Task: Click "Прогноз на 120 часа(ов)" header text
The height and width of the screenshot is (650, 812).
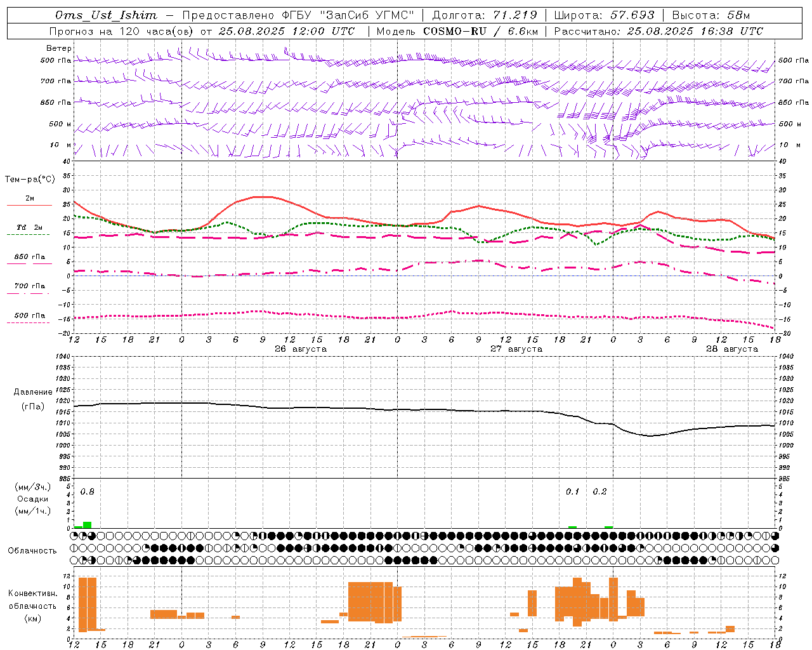Action: [x=122, y=31]
